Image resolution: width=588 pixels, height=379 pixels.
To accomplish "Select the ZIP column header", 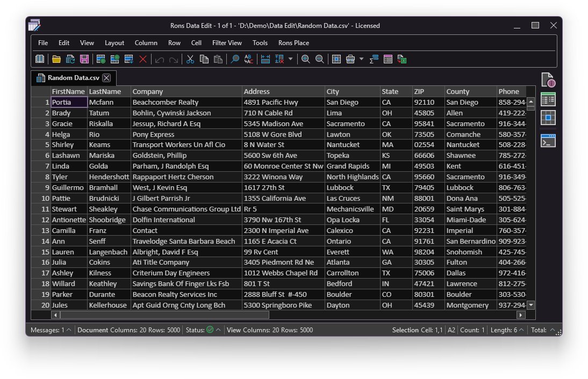I will [x=428, y=91].
